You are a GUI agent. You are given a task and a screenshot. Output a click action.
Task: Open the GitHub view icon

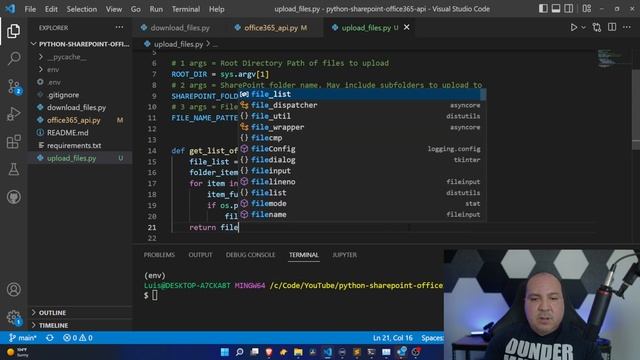13,197
